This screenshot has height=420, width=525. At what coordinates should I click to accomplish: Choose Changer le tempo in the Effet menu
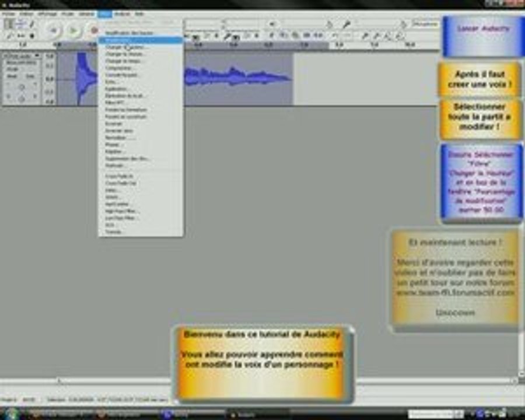[141, 61]
